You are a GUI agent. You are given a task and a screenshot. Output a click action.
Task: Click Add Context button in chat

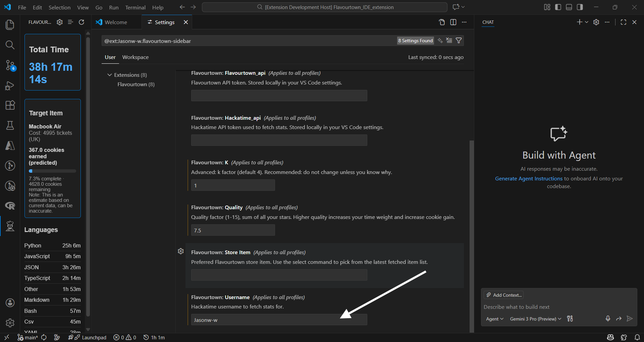pyautogui.click(x=504, y=295)
